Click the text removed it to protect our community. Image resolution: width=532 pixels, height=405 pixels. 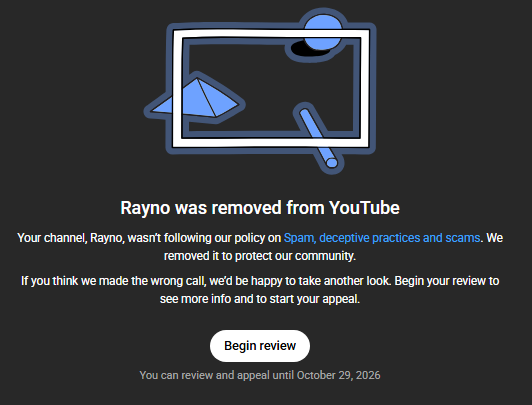click(x=260, y=256)
